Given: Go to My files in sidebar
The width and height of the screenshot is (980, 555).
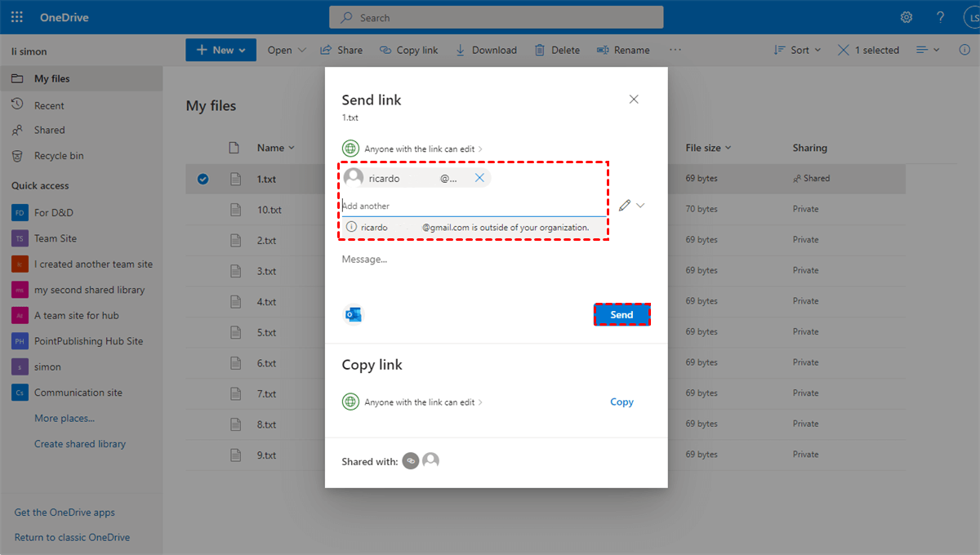Looking at the screenshot, I should 82,78.
